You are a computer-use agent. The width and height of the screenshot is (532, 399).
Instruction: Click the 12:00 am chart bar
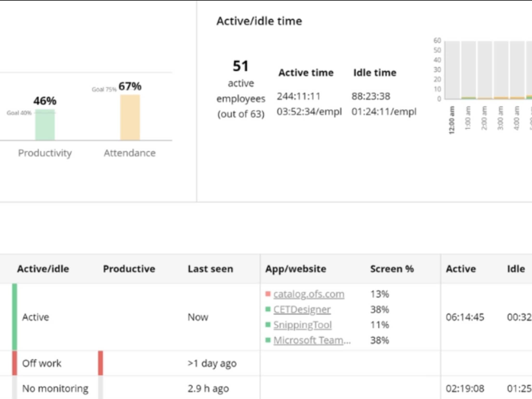452,70
